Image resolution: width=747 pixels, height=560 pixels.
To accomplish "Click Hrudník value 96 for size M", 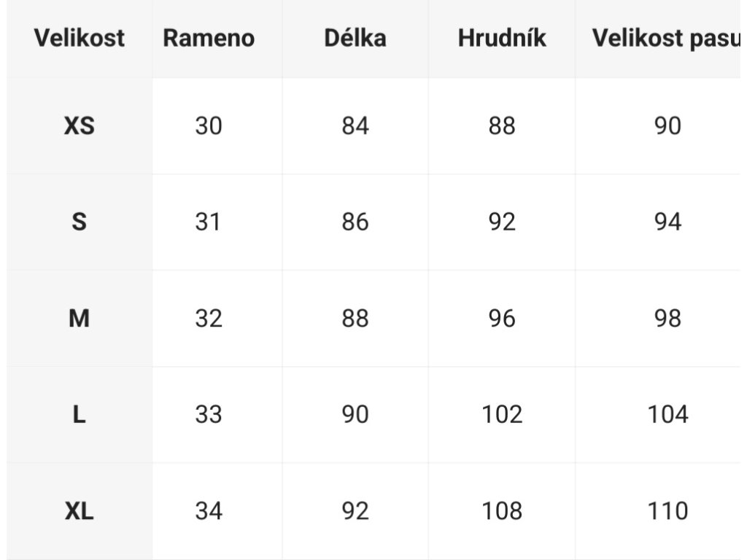I will coord(502,318).
